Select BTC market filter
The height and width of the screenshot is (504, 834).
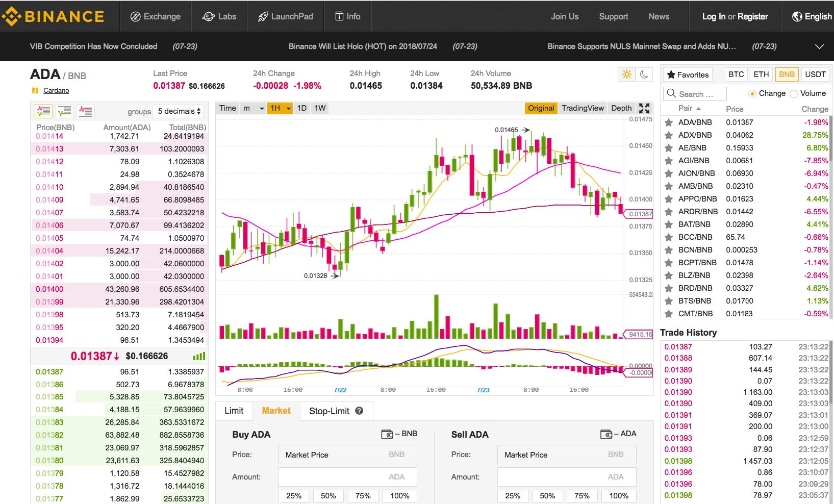click(736, 74)
